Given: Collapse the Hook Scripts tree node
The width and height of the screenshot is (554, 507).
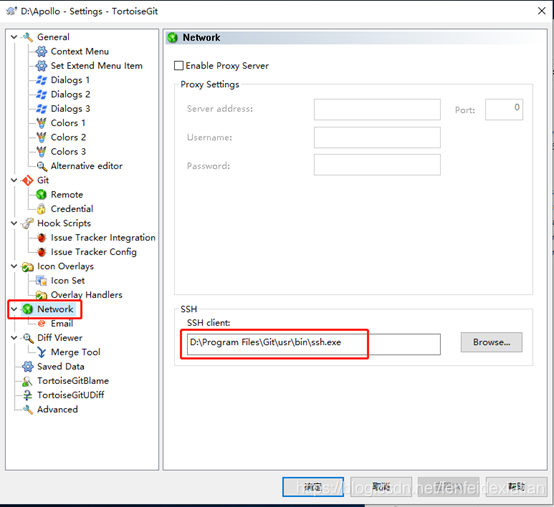Looking at the screenshot, I should pos(14,223).
